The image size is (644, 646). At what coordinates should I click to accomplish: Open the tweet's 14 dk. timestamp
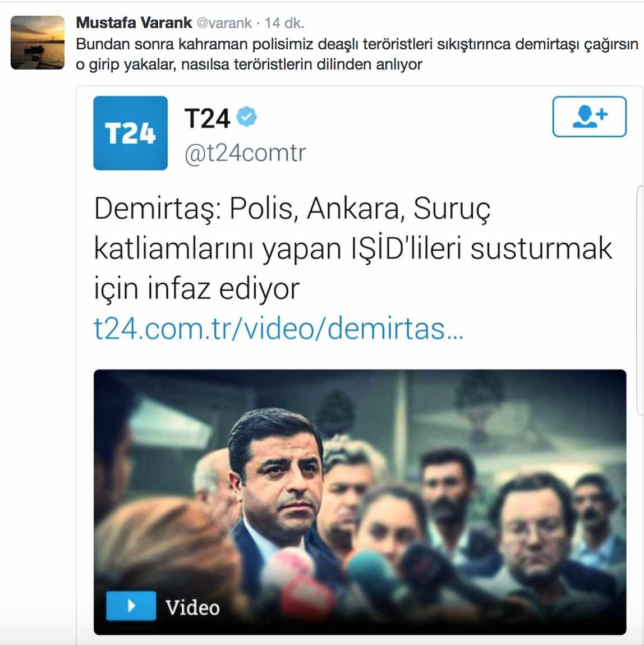pos(284,23)
